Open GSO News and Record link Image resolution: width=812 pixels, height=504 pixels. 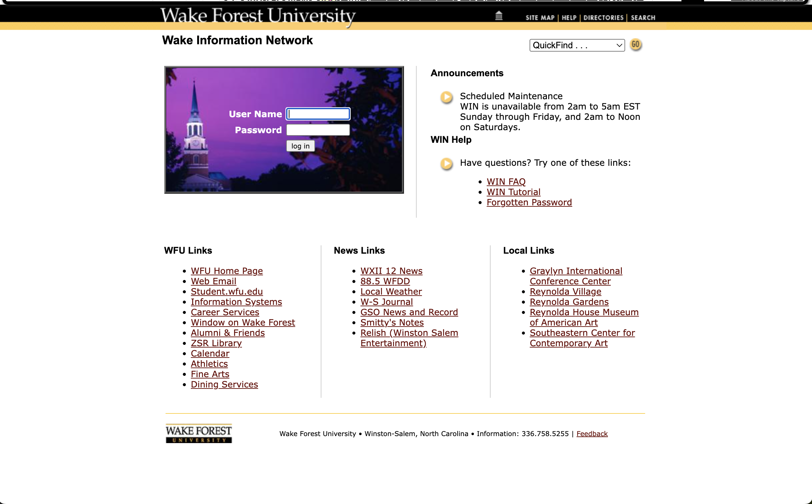409,312
